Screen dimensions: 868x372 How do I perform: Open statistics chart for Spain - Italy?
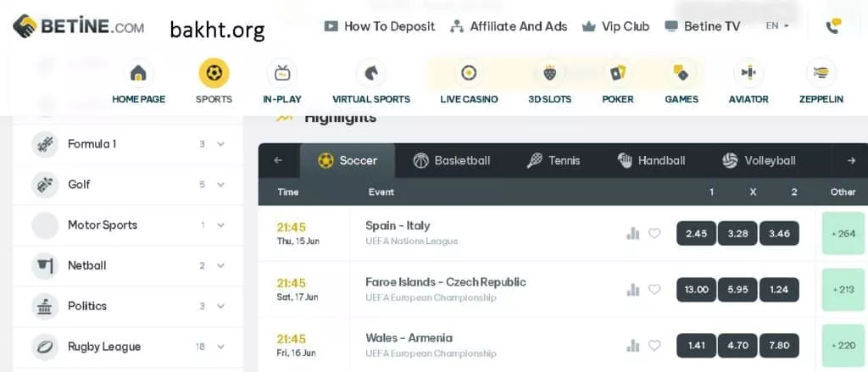click(x=632, y=233)
